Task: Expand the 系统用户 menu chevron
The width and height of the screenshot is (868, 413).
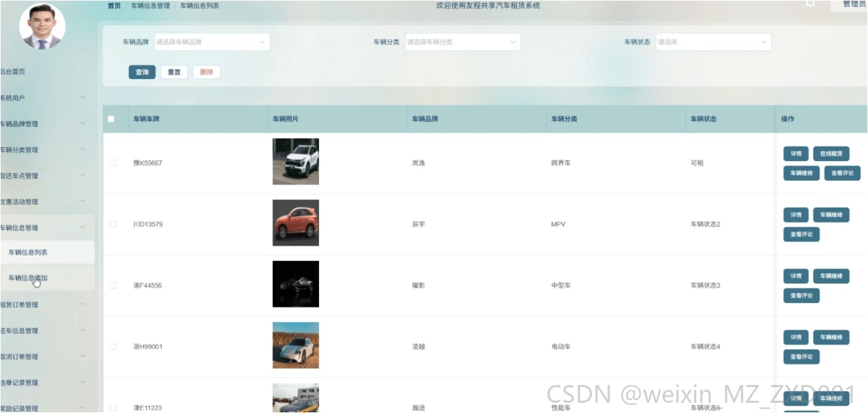Action: tap(83, 98)
